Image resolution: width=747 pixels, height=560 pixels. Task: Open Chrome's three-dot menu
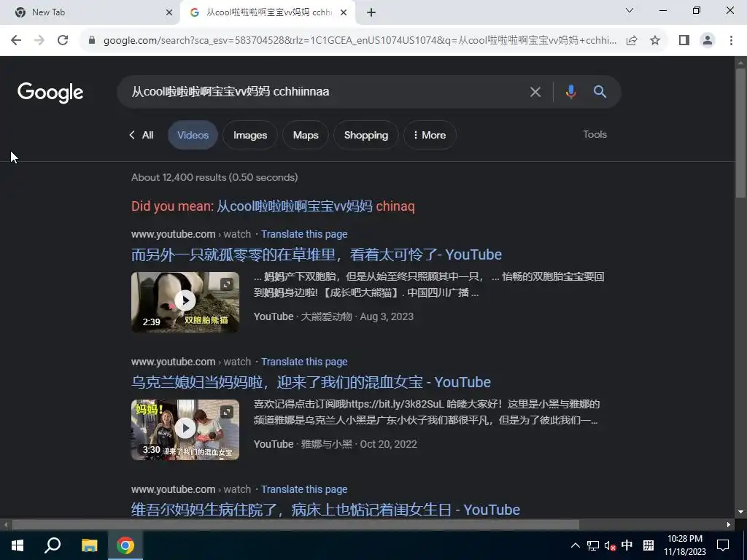(x=731, y=41)
